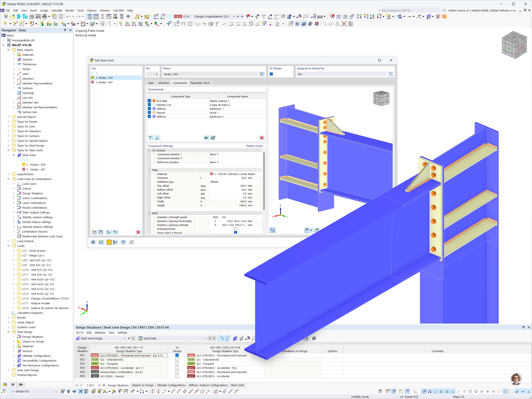
Task: Open the load case dropdown 'Charges d'exploitations'
Action: click(x=234, y=17)
